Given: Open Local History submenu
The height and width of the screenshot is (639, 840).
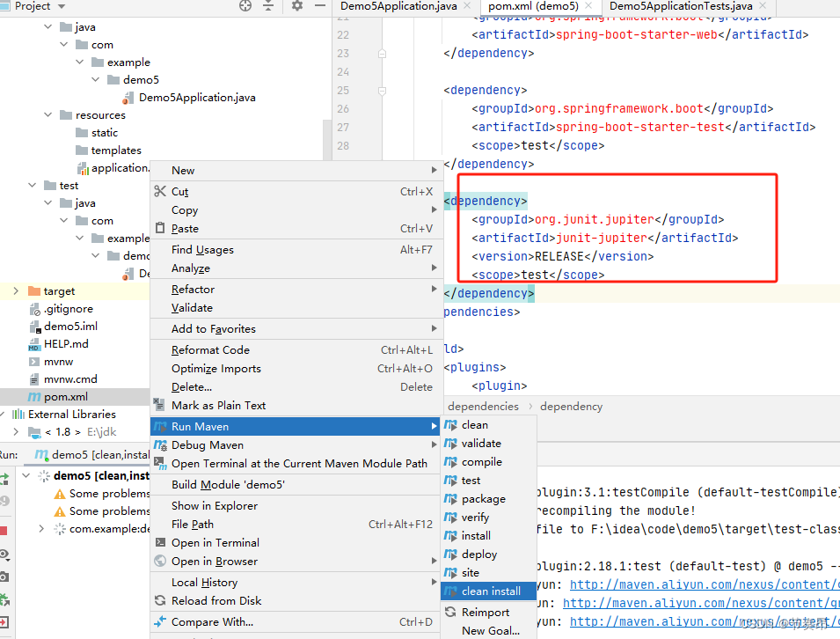Looking at the screenshot, I should point(295,583).
